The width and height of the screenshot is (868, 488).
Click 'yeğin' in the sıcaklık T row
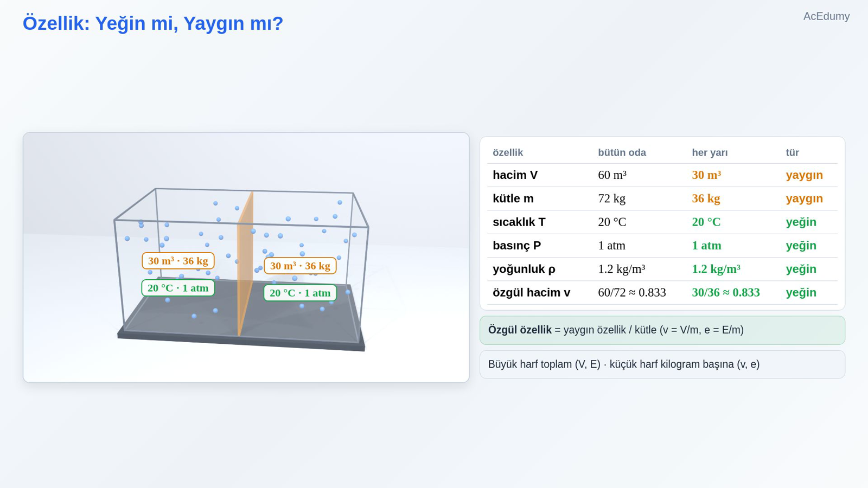pos(801,222)
